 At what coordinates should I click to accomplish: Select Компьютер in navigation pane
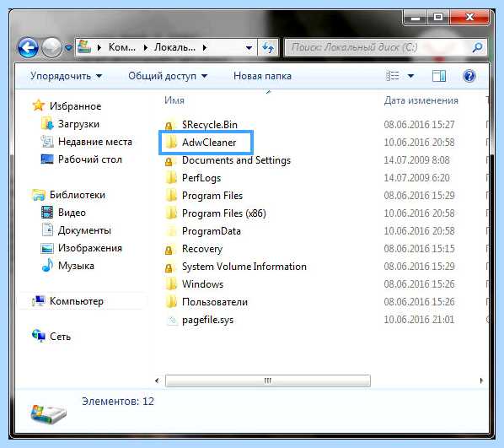[77, 301]
